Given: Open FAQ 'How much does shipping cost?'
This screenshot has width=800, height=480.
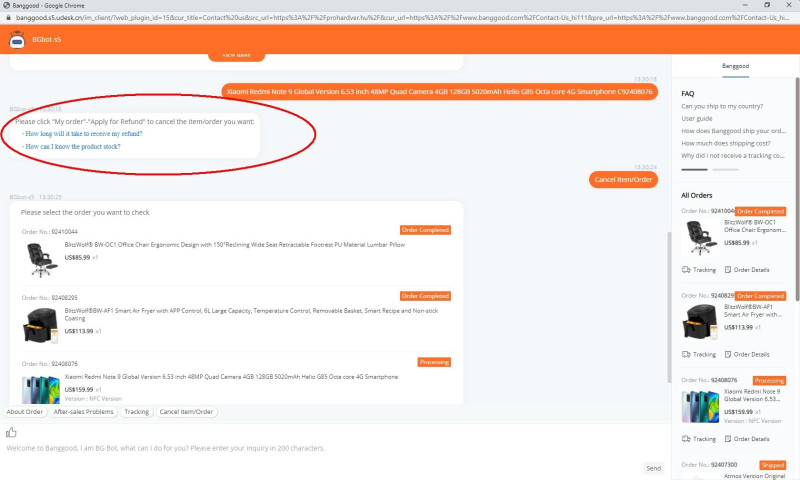Looking at the screenshot, I should (x=726, y=143).
